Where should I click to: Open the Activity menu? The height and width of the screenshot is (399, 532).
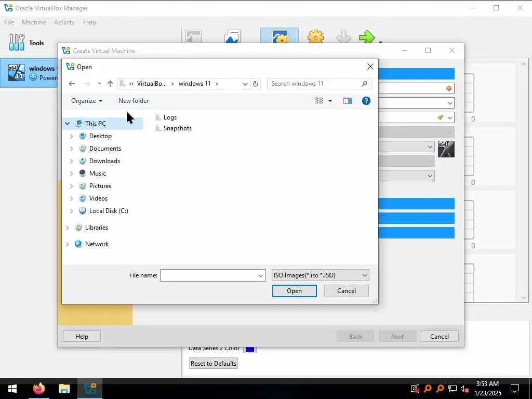(x=64, y=22)
